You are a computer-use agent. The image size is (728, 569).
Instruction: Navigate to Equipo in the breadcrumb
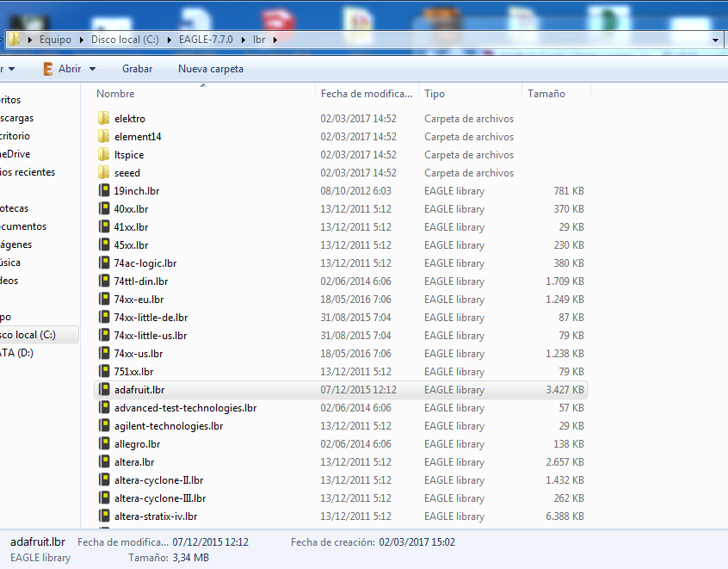pos(55,40)
